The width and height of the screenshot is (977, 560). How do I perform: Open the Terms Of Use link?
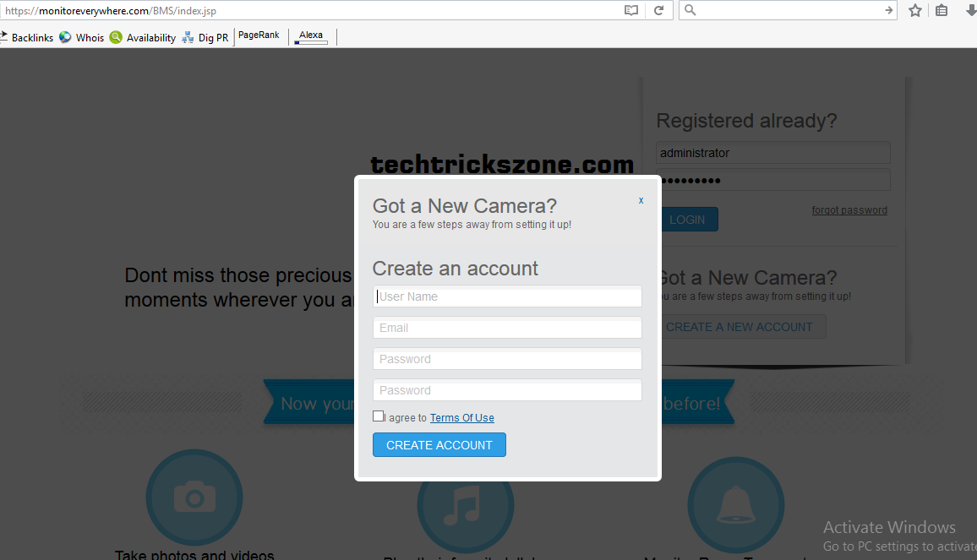[461, 418]
